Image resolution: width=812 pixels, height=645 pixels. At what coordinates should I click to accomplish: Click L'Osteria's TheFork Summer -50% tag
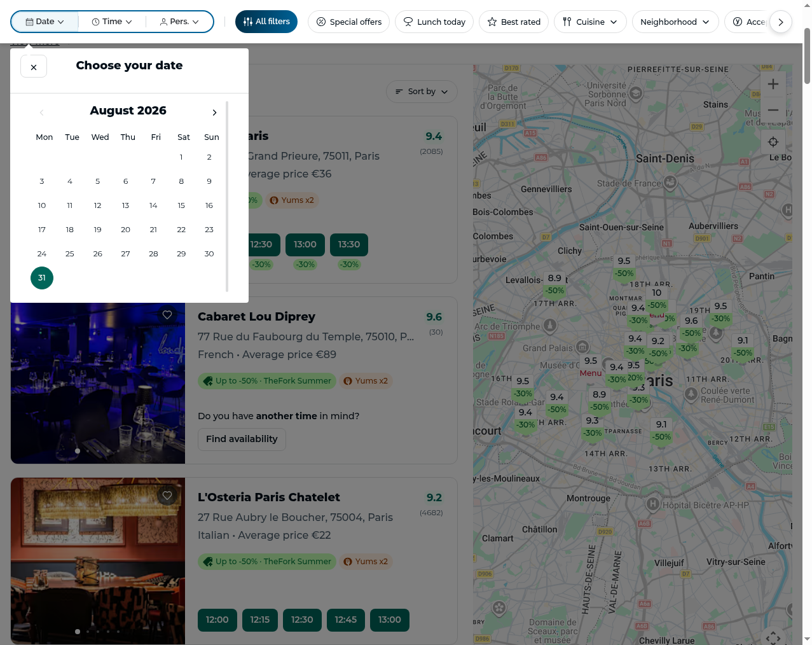tap(267, 562)
